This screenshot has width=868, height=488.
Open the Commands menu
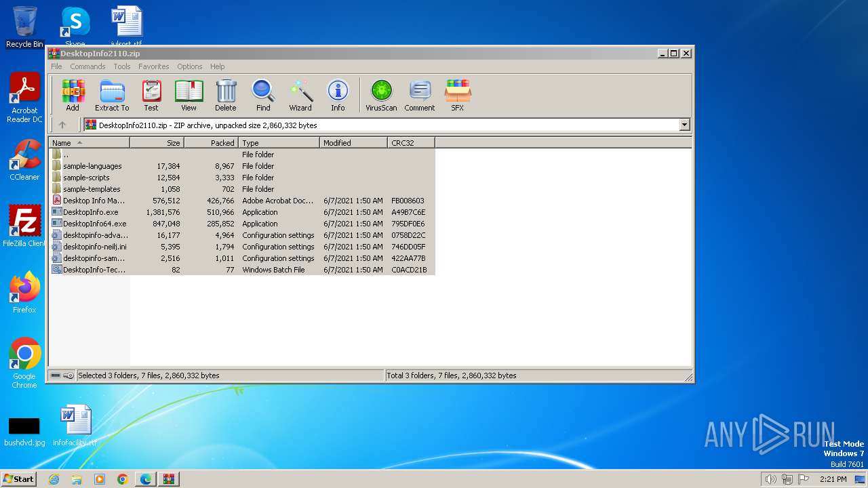click(87, 66)
